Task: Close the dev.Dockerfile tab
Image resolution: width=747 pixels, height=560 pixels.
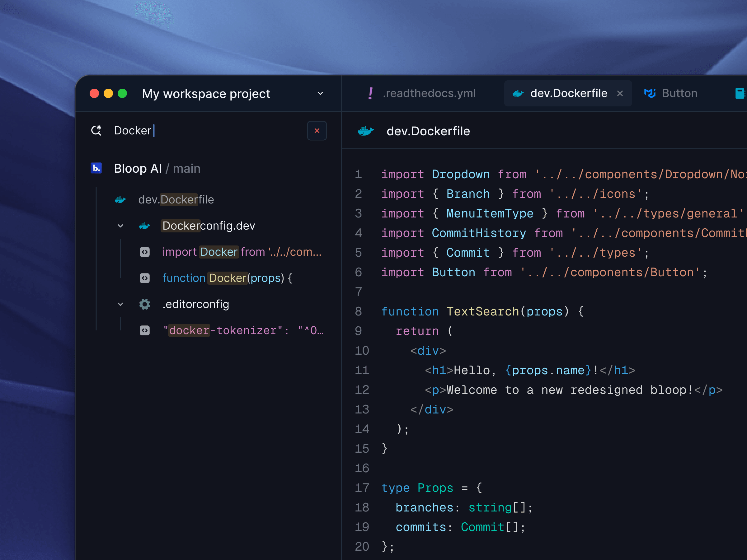Action: coord(620,94)
